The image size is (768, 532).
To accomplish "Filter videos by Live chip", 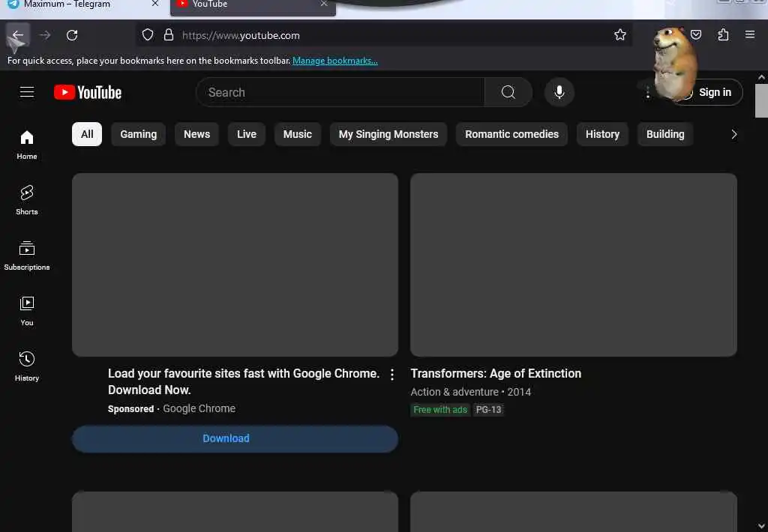I will [x=246, y=134].
